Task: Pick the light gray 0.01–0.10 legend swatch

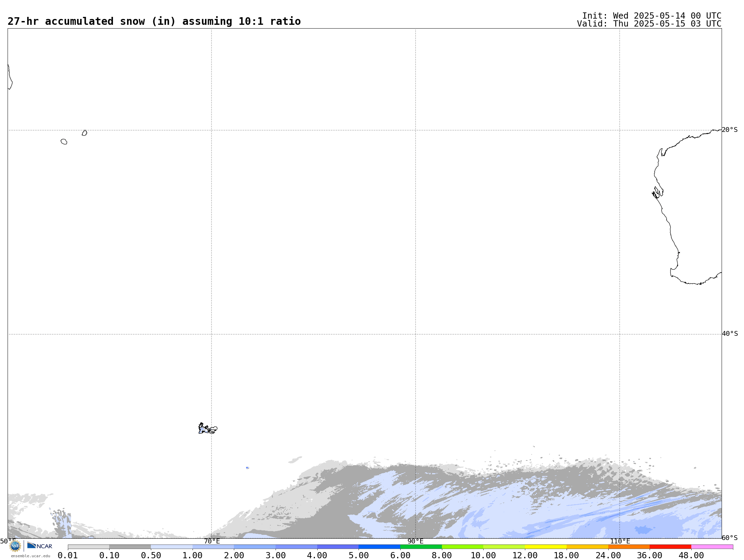Action: pyautogui.click(x=89, y=547)
